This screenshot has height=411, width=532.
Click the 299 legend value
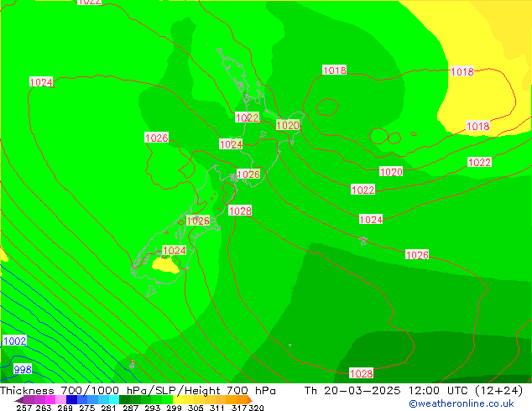174,408
